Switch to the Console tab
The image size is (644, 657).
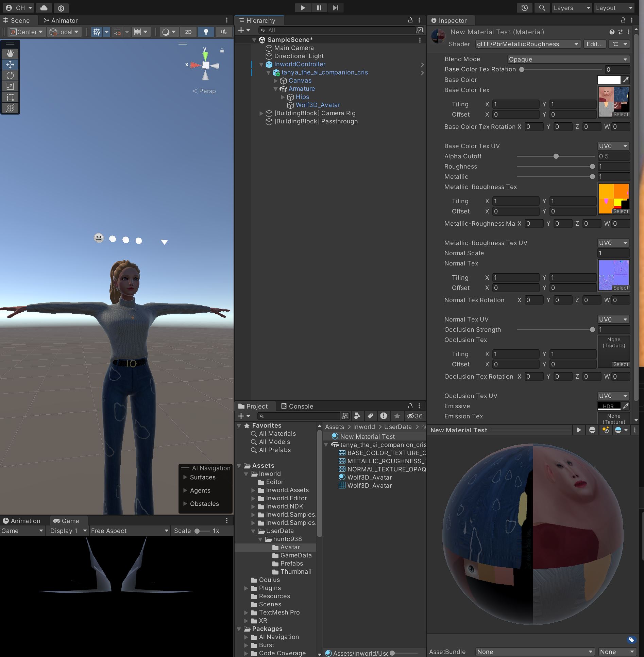click(297, 406)
